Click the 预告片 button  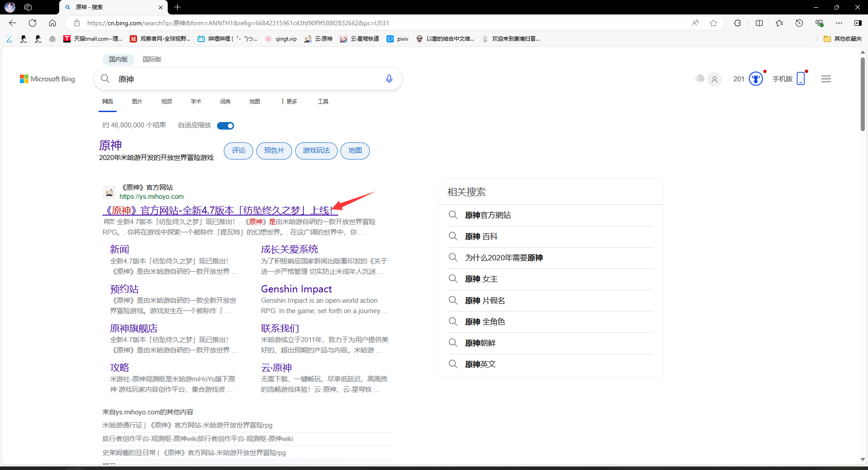click(x=274, y=150)
